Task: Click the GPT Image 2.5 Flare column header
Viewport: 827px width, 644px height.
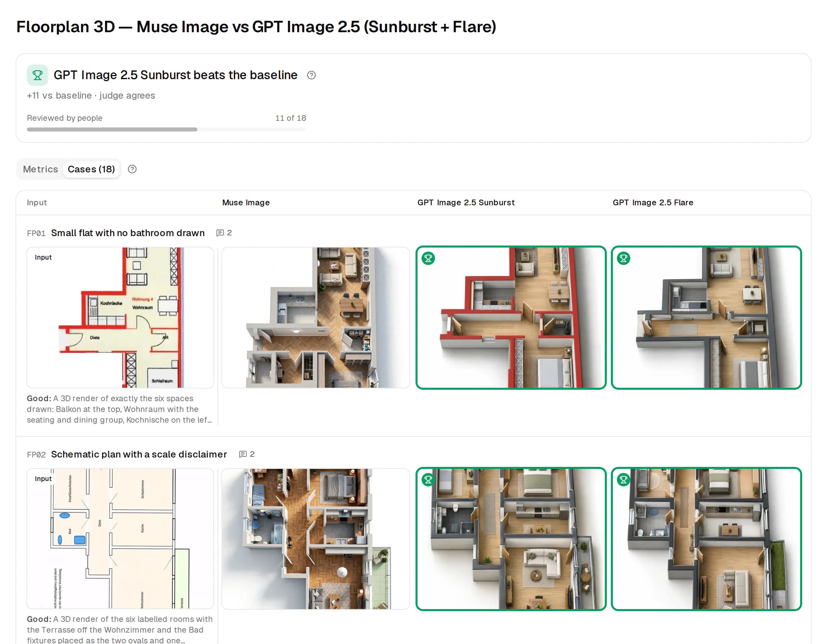Action: click(653, 203)
